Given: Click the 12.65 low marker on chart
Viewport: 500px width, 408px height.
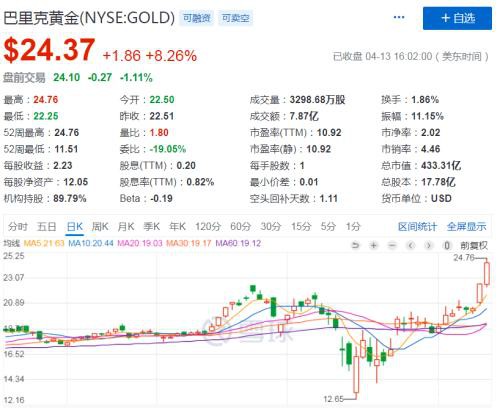Looking at the screenshot, I should click(x=333, y=399).
